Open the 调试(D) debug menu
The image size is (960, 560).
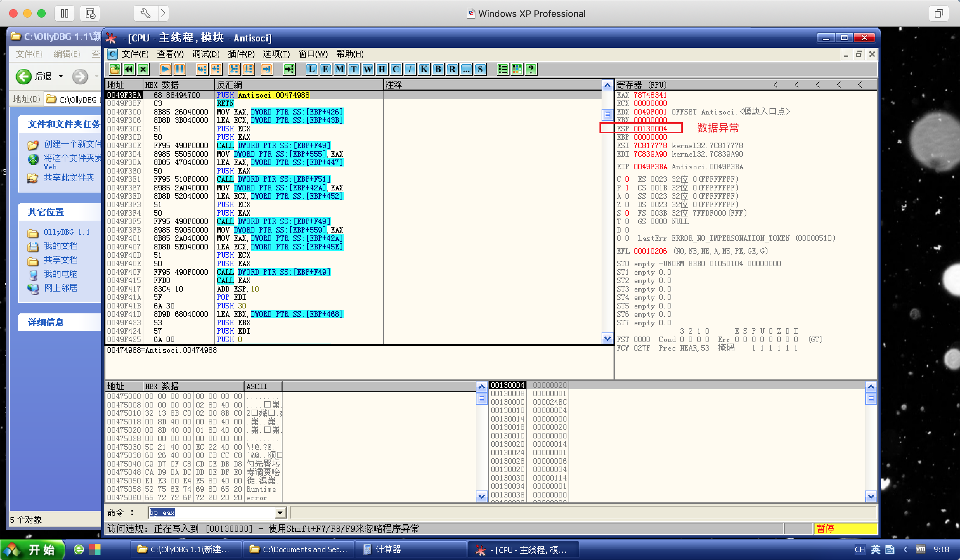point(206,54)
